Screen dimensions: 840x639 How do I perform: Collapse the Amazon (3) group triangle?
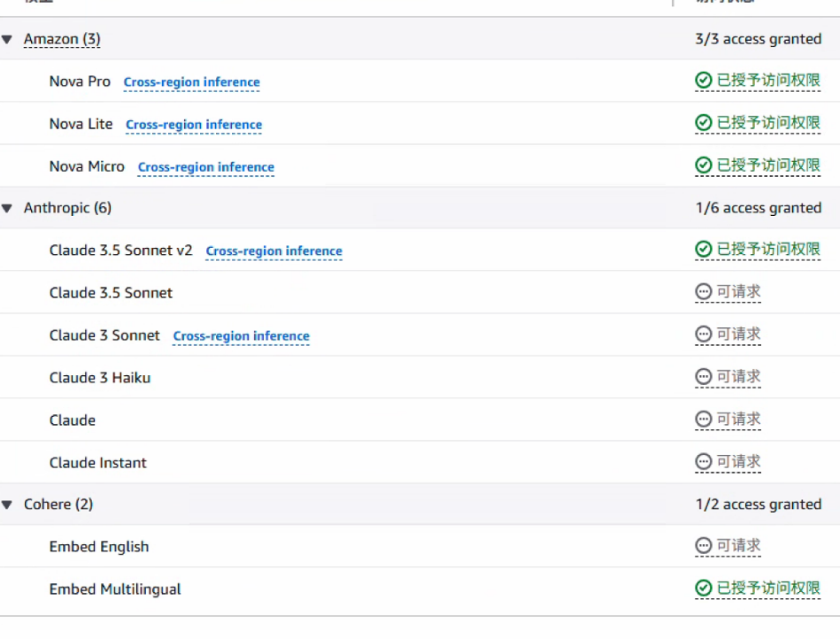pyautogui.click(x=7, y=39)
